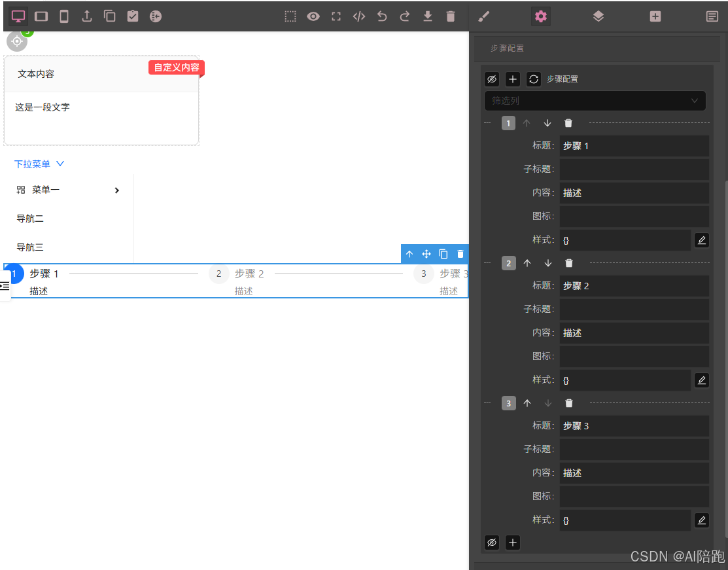This screenshot has height=570, width=728.
Task: Click the 自定义内容 red tag
Action: coord(177,67)
